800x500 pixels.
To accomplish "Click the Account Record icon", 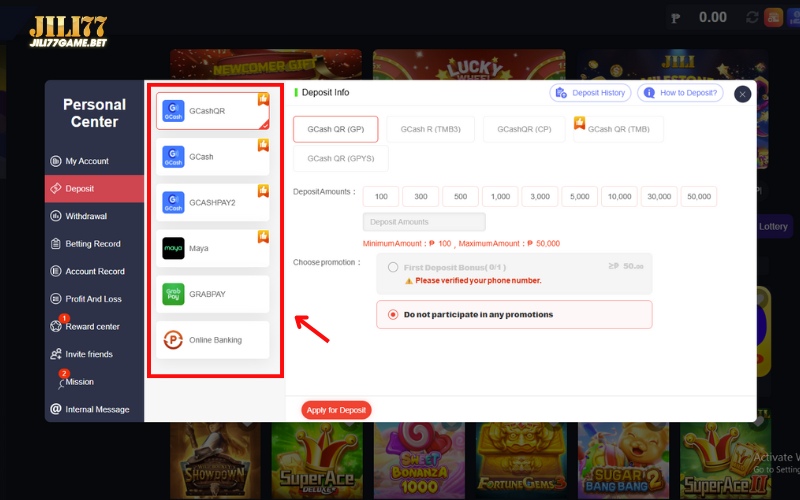I will tap(56, 271).
